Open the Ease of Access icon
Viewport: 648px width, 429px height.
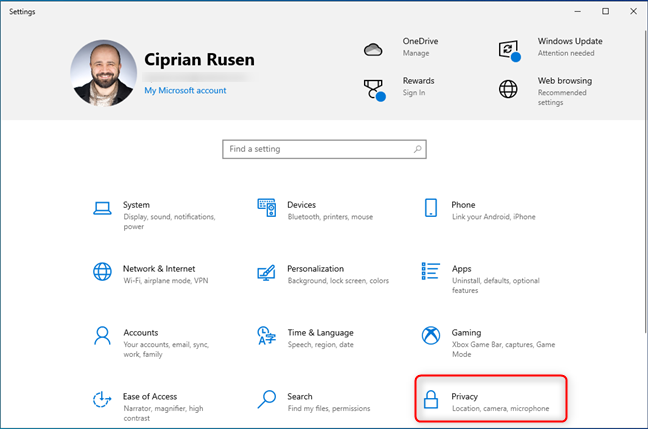pyautogui.click(x=102, y=399)
